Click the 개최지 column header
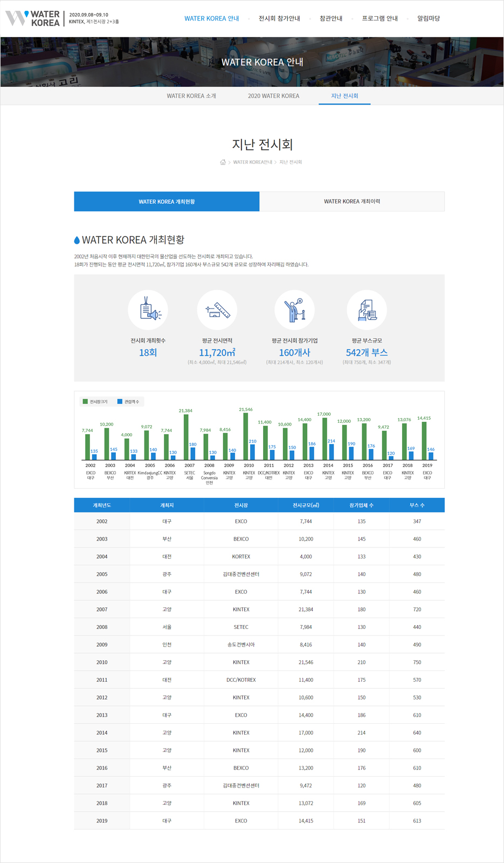This screenshot has height=863, width=504. click(x=167, y=505)
